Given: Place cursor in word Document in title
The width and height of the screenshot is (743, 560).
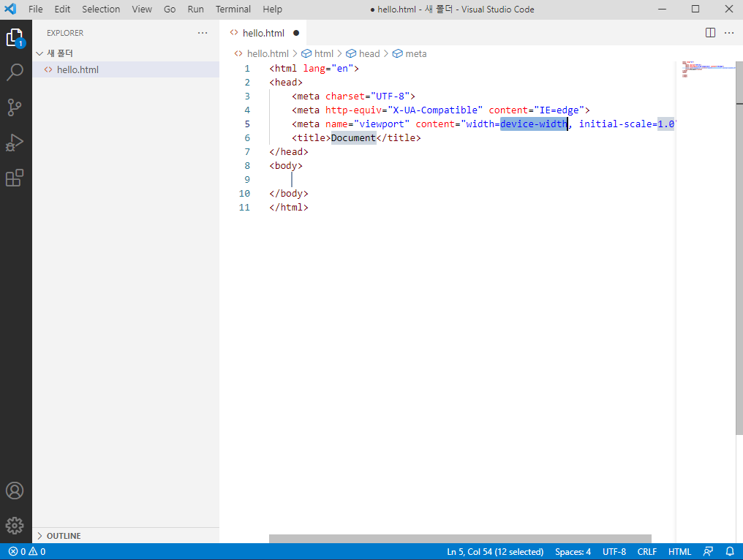Looking at the screenshot, I should [353, 138].
